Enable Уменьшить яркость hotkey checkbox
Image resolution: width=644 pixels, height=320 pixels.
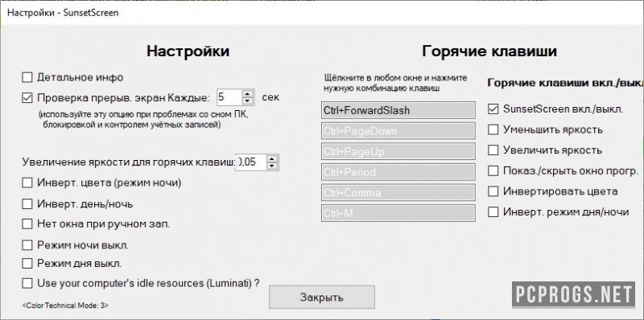click(493, 129)
